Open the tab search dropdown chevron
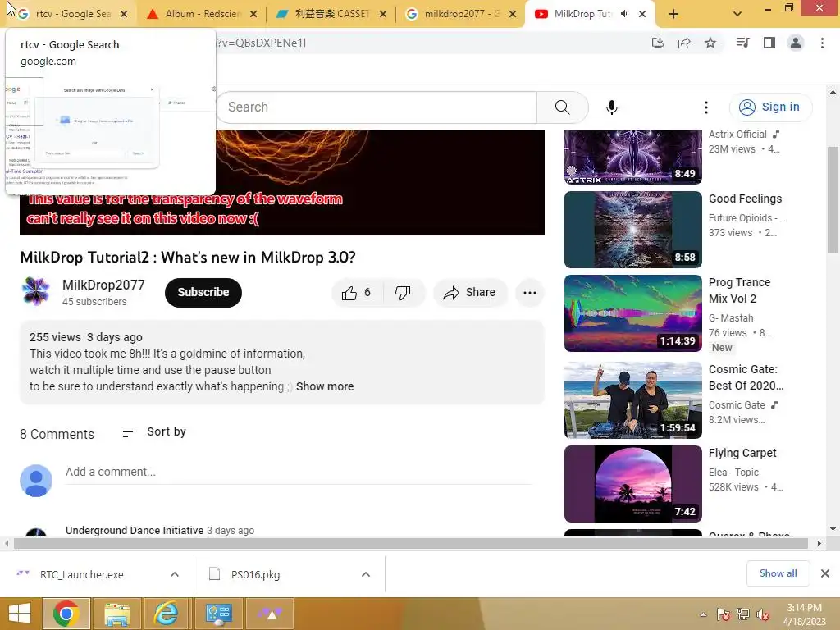Image resolution: width=840 pixels, height=630 pixels. tap(737, 15)
